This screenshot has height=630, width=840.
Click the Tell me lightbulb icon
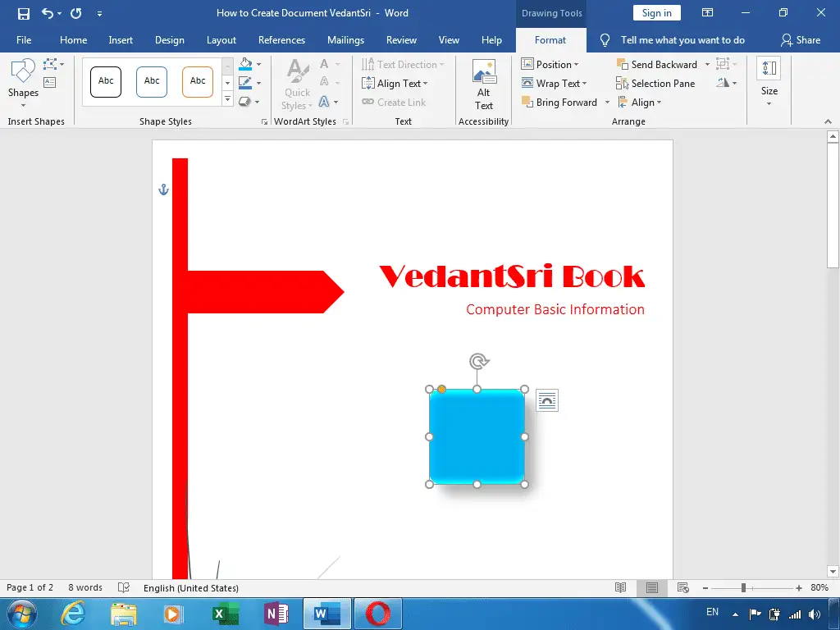[x=605, y=40]
